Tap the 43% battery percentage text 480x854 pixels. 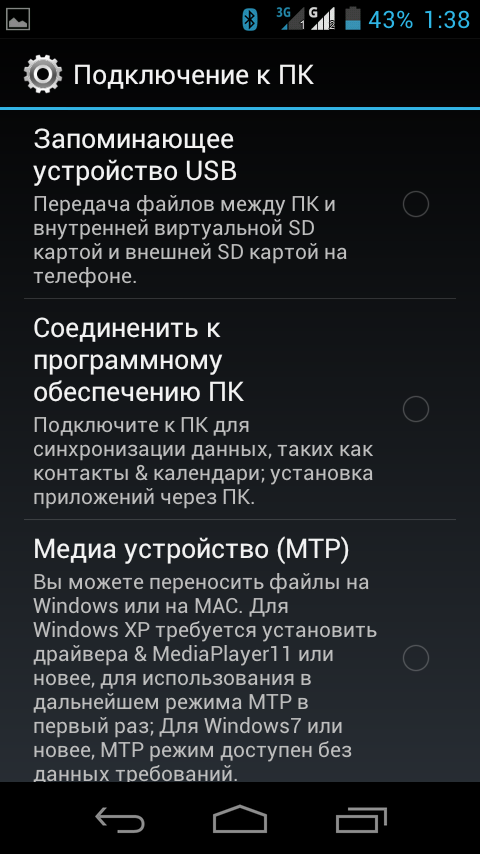point(391,20)
